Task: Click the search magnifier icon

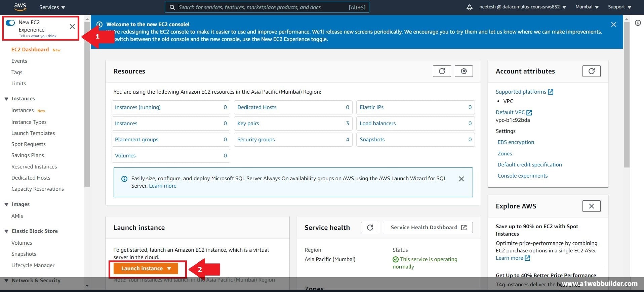Action: 172,7
